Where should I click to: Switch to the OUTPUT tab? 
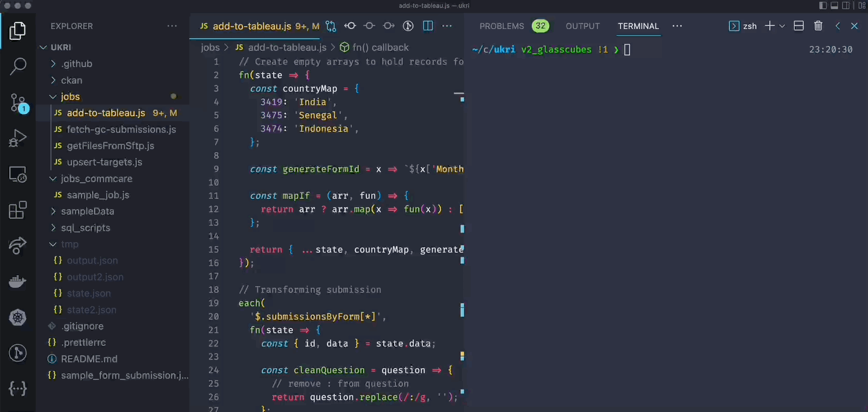coord(582,26)
